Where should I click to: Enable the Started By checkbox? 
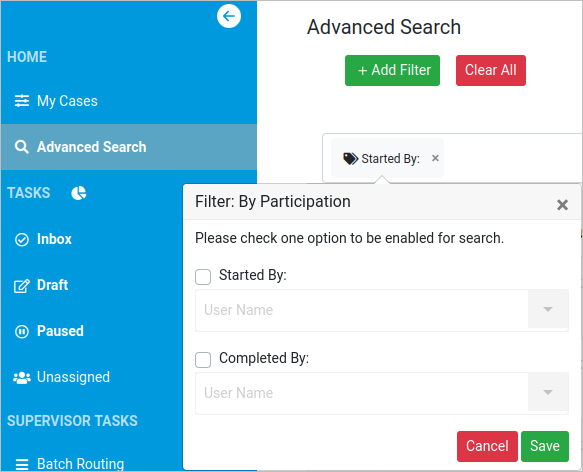click(203, 277)
